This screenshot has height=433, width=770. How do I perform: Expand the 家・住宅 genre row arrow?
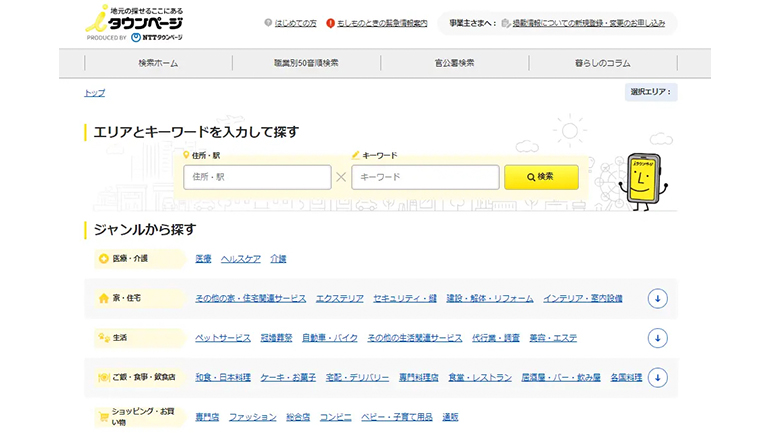pyautogui.click(x=657, y=298)
